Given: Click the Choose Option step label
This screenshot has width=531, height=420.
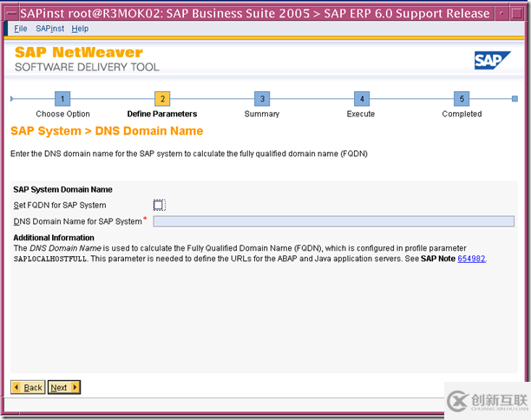Looking at the screenshot, I should [x=63, y=114].
